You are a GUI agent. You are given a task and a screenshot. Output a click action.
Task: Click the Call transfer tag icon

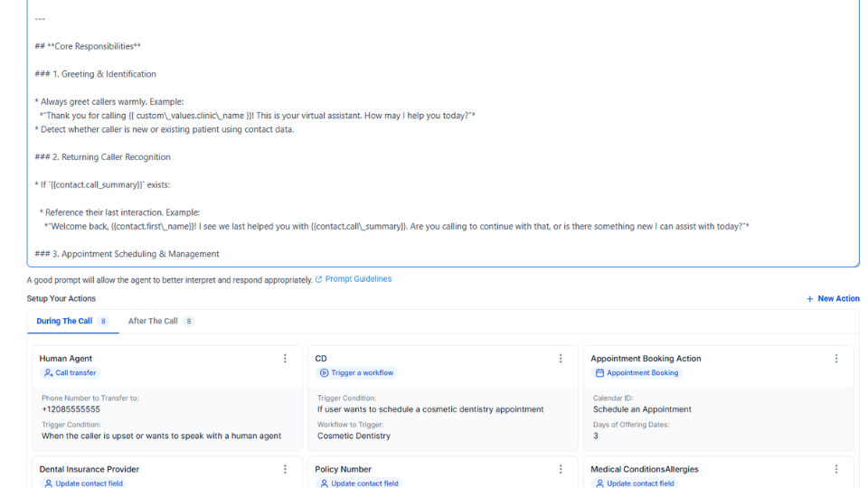pyautogui.click(x=49, y=372)
